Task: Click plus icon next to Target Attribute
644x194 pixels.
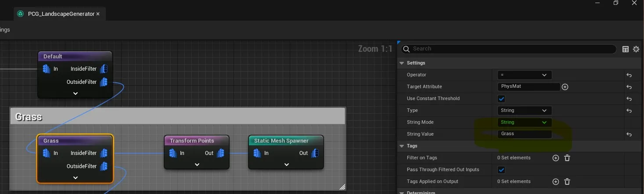Action: click(x=565, y=87)
